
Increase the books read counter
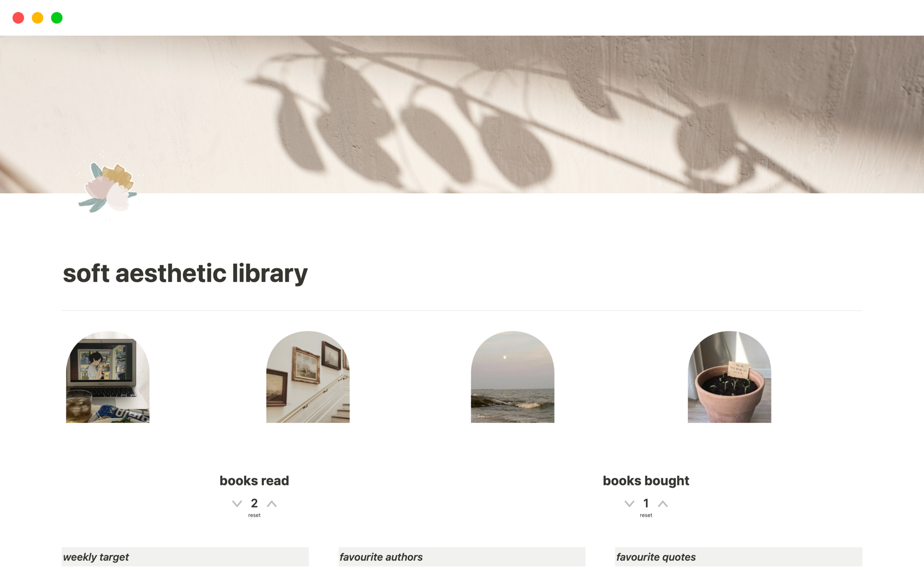click(x=272, y=504)
